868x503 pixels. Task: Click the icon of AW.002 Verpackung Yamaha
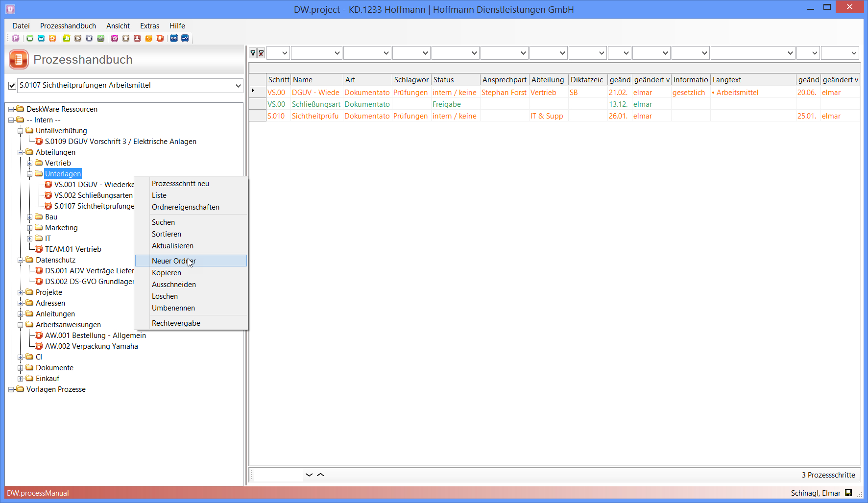click(39, 346)
